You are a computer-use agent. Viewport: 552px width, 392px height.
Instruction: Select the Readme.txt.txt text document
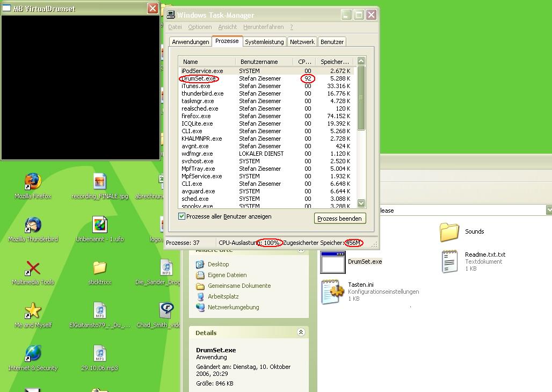tap(449, 262)
